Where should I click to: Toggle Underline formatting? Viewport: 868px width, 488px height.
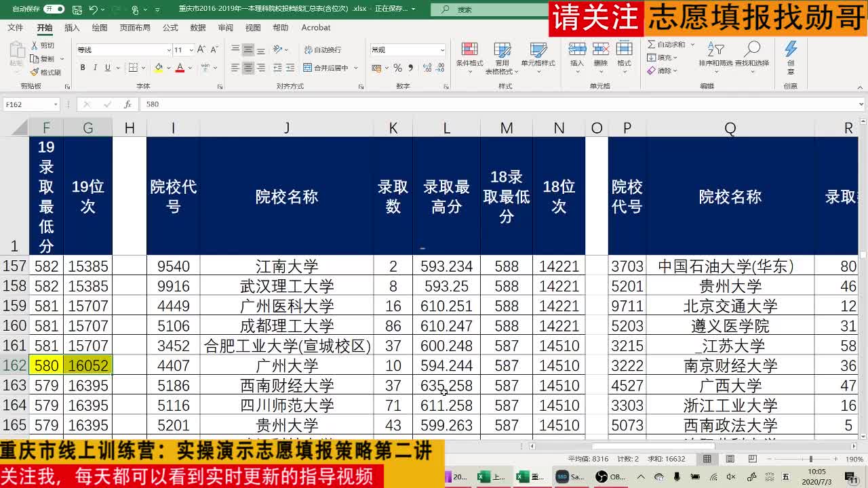[107, 68]
